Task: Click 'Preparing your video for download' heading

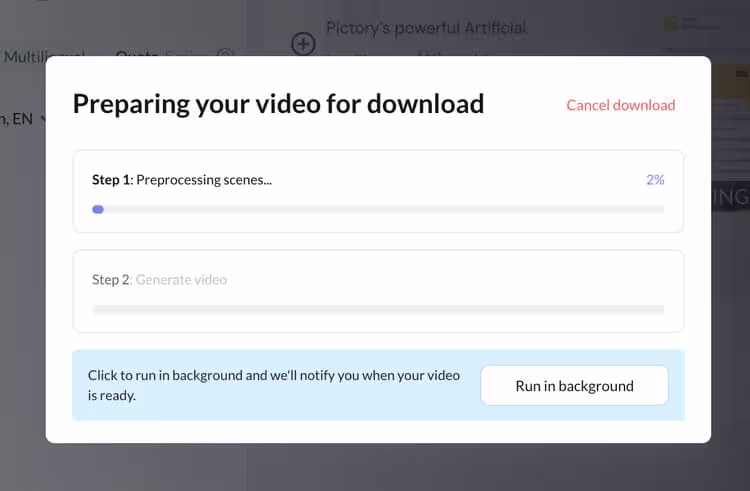Action: click(x=278, y=104)
